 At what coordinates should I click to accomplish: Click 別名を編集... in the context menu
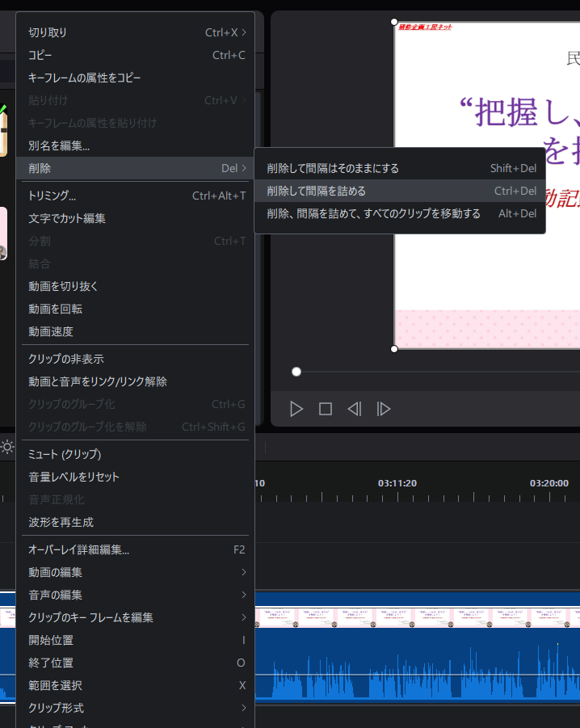59,145
